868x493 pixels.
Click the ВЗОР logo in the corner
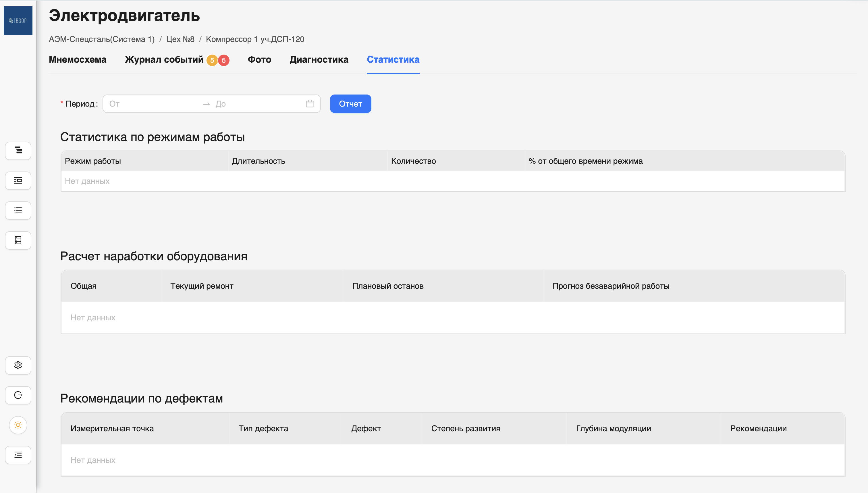[x=18, y=21]
